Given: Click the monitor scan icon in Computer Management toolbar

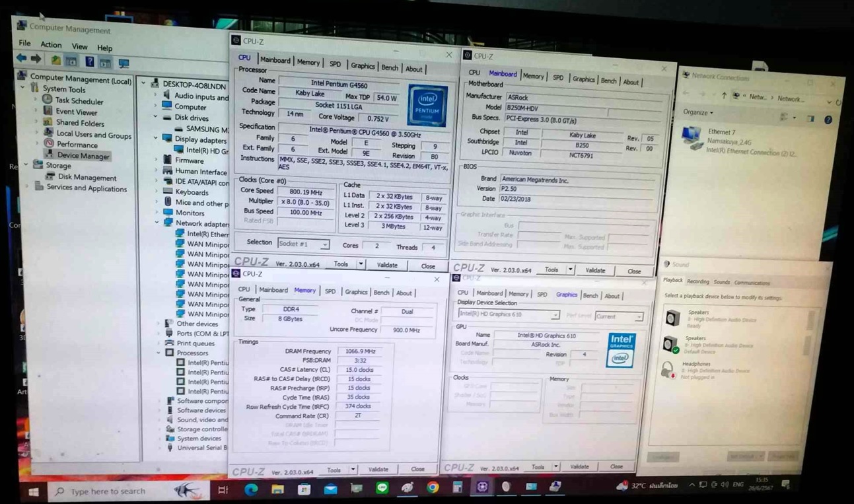Looking at the screenshot, I should pyautogui.click(x=124, y=64).
